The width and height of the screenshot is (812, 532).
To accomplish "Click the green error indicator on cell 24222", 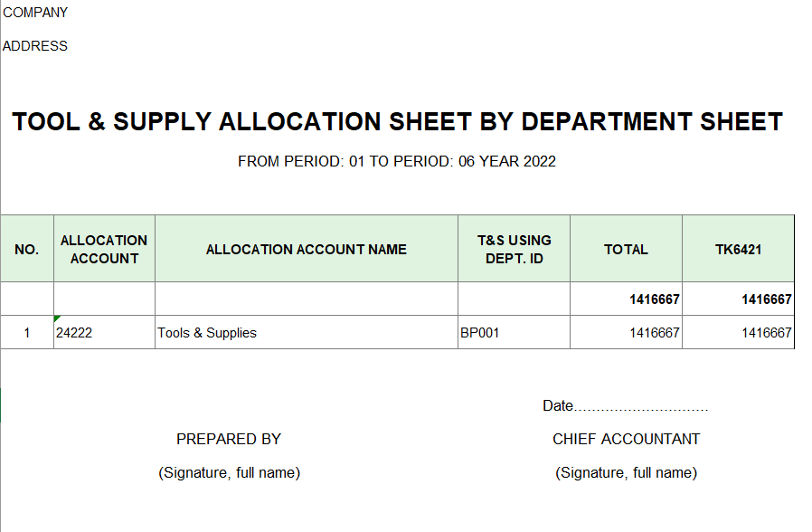I will [x=57, y=318].
